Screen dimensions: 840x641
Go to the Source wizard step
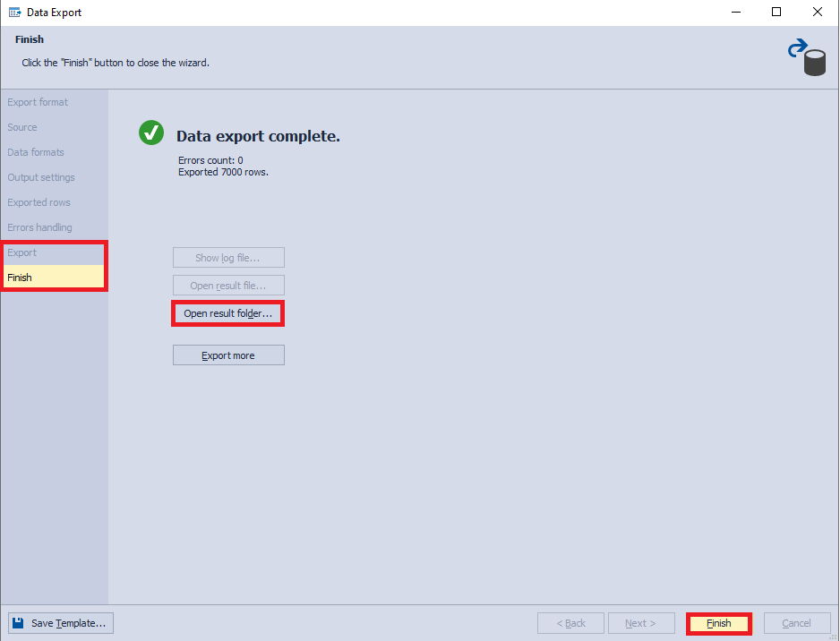click(x=22, y=127)
